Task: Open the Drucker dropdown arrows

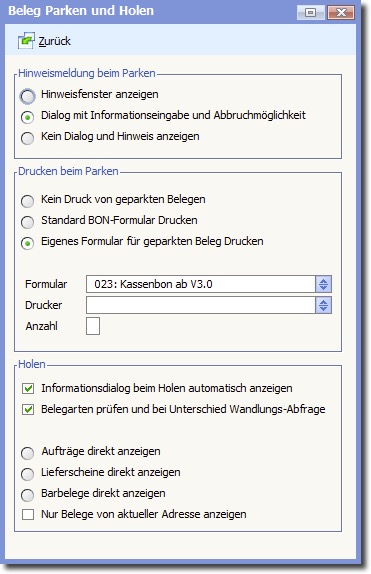Action: pyautogui.click(x=323, y=305)
